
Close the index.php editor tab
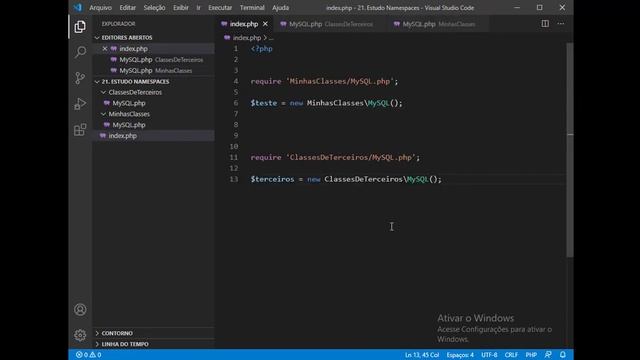[265, 24]
